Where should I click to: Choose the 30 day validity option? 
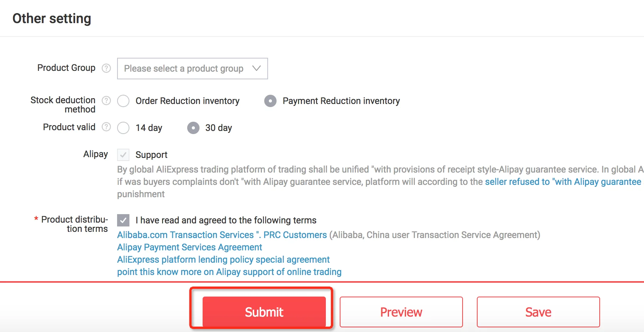click(193, 128)
